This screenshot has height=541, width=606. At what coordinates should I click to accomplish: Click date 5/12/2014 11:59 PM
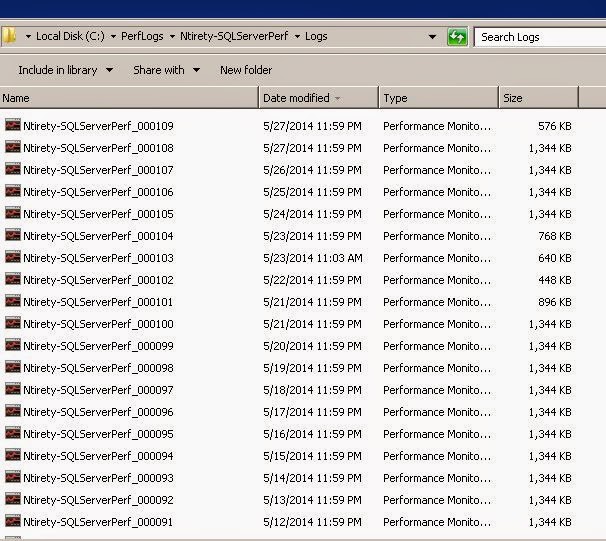pos(312,522)
